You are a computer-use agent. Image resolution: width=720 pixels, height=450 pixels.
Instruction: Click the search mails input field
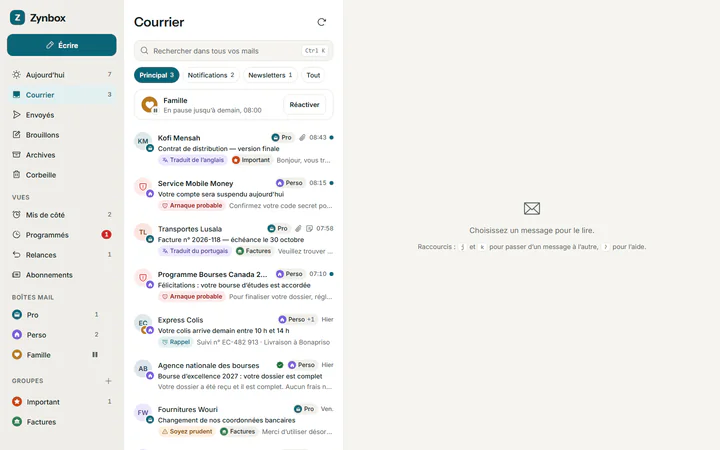click(x=233, y=51)
